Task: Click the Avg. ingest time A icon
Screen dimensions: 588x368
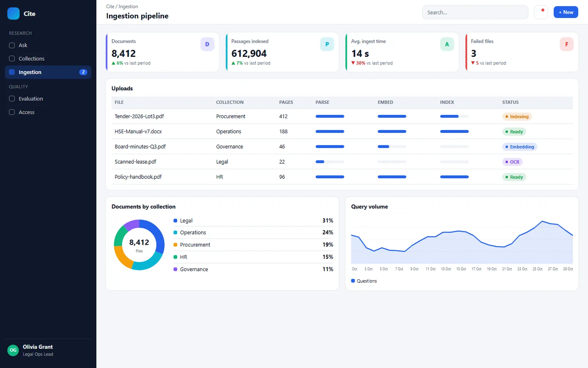Action: coord(447,44)
